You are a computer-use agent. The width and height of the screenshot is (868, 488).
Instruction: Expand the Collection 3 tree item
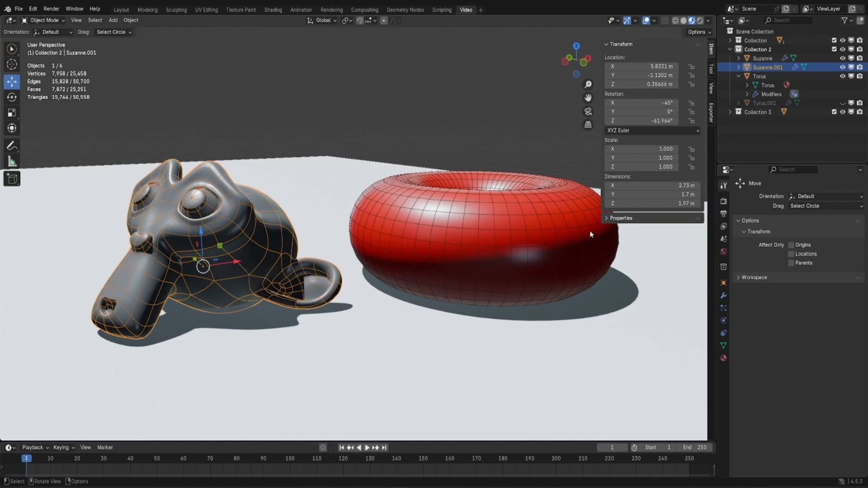click(x=730, y=112)
